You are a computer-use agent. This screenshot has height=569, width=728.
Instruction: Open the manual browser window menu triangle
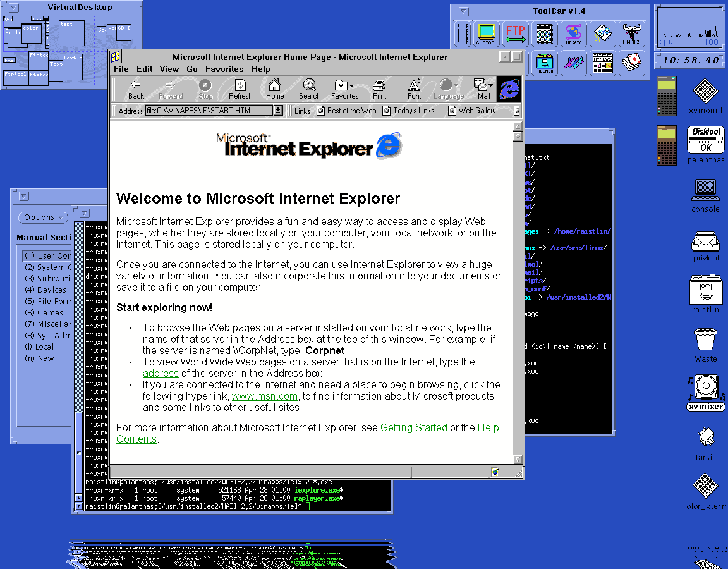click(24, 196)
